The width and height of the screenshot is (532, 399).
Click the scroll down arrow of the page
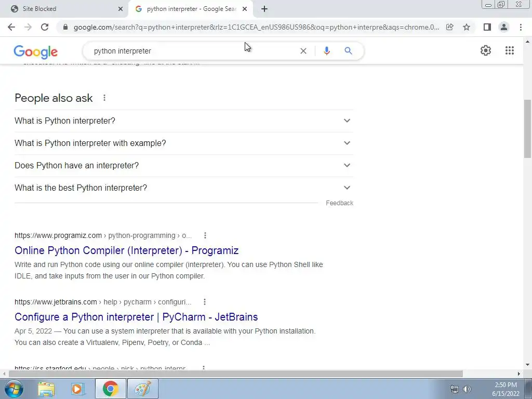[528, 365]
